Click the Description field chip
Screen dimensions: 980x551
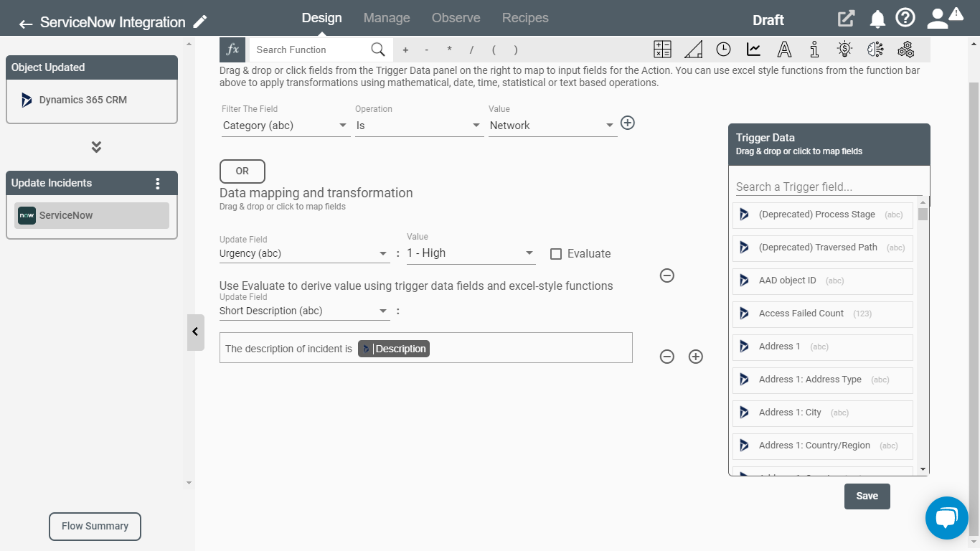pos(394,349)
